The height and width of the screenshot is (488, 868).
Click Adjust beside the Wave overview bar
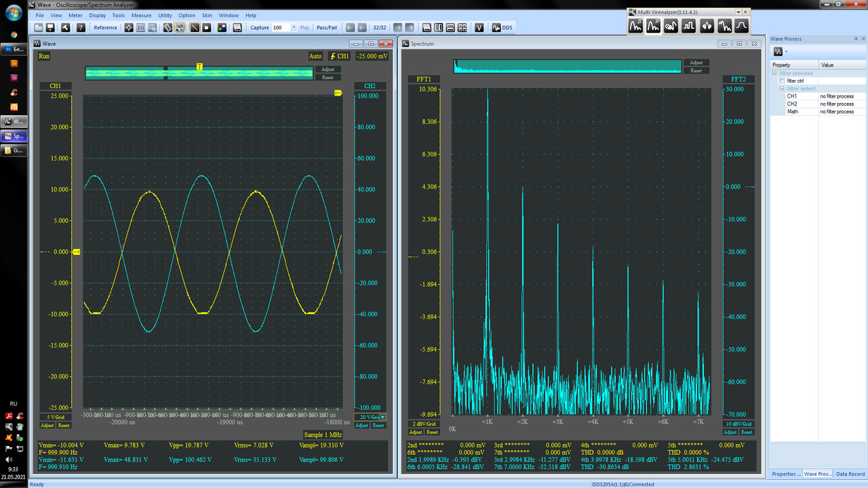[x=328, y=69]
